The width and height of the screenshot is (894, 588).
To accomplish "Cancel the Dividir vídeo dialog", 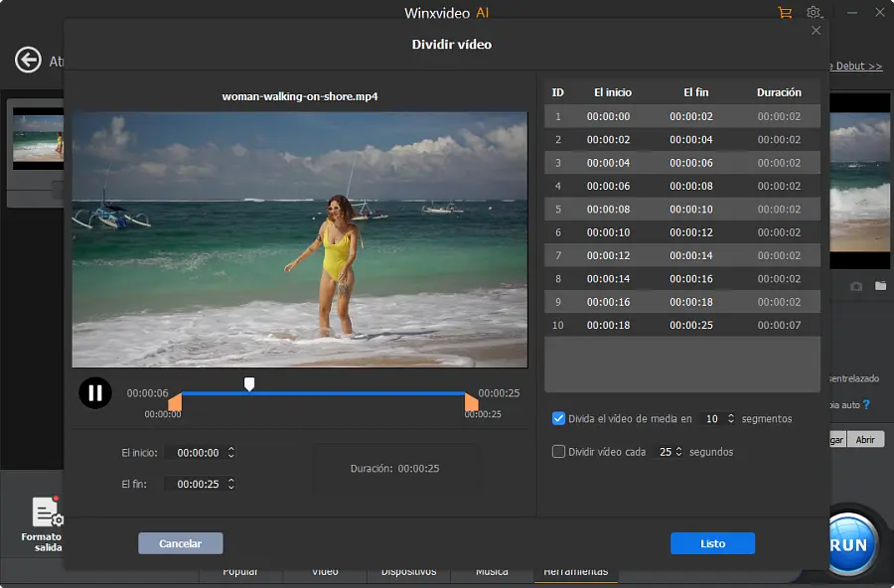I will pyautogui.click(x=180, y=543).
